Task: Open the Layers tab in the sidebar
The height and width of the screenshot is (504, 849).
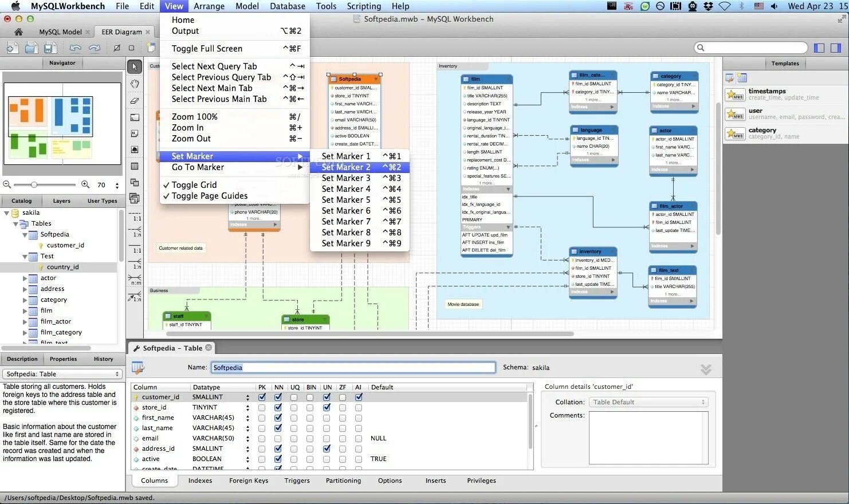Action: pos(62,201)
